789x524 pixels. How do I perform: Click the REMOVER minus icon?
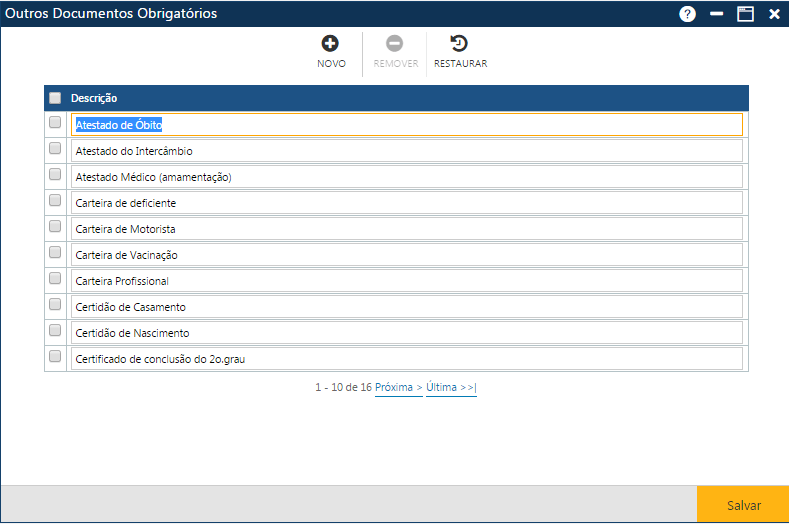(x=395, y=44)
